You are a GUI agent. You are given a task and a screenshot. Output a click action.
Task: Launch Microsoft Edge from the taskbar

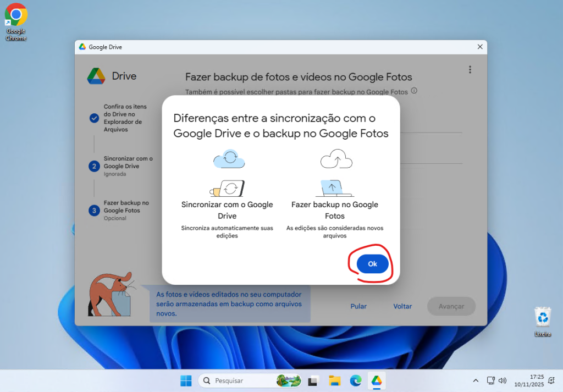[355, 380]
